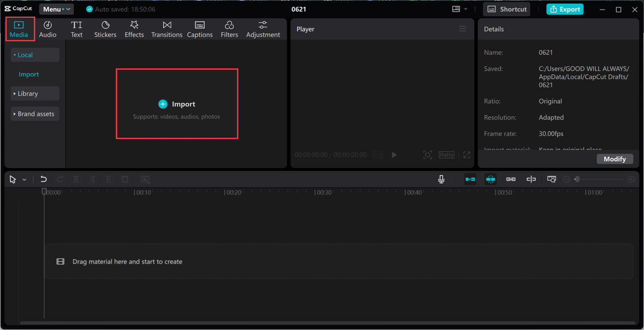Viewport: 644px width, 330px height.
Task: Open the Effects tab
Action: 134,29
